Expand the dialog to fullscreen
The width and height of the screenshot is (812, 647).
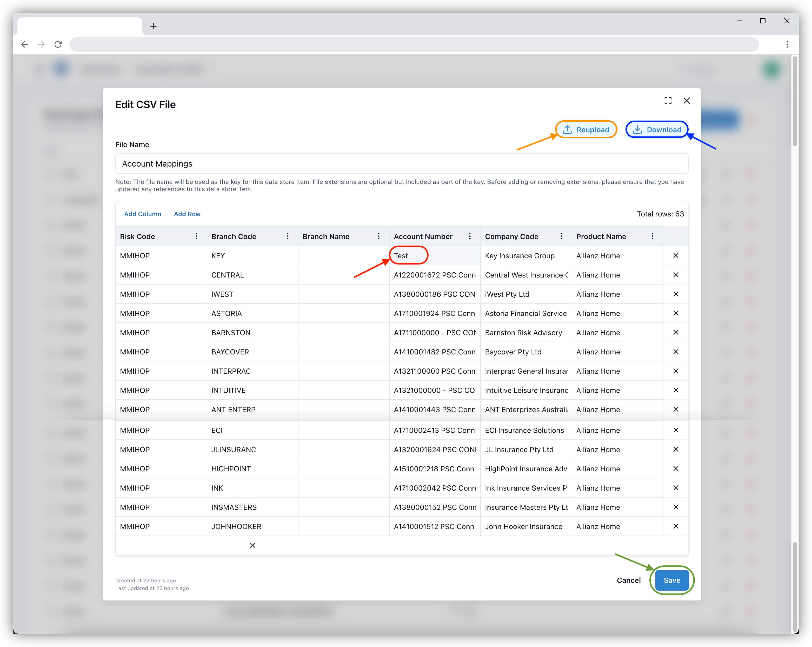[x=668, y=101]
